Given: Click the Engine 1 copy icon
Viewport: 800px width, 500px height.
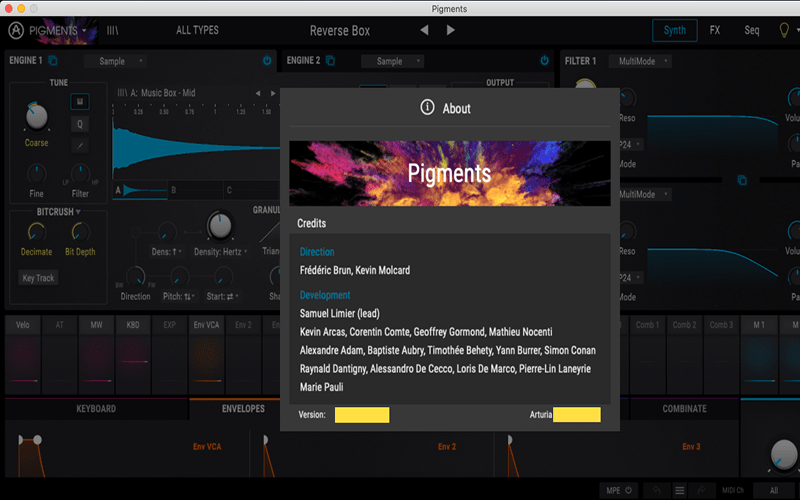Looking at the screenshot, I should point(53,61).
